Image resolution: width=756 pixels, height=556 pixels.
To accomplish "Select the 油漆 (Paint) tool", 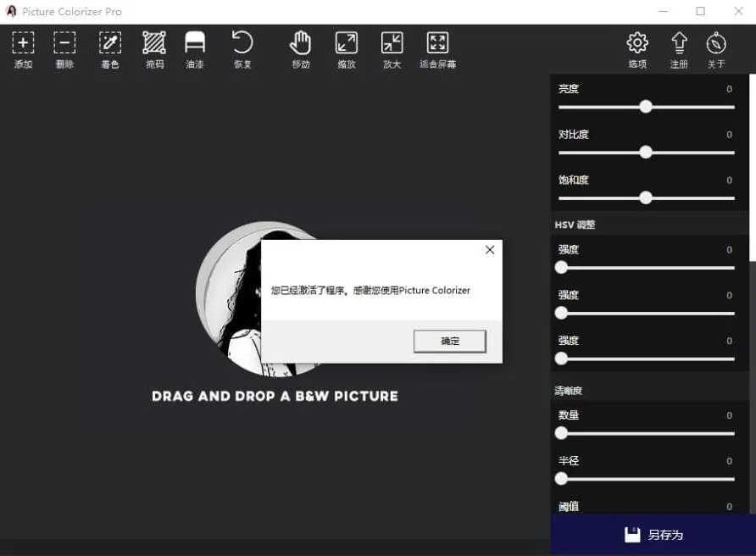I will [195, 43].
